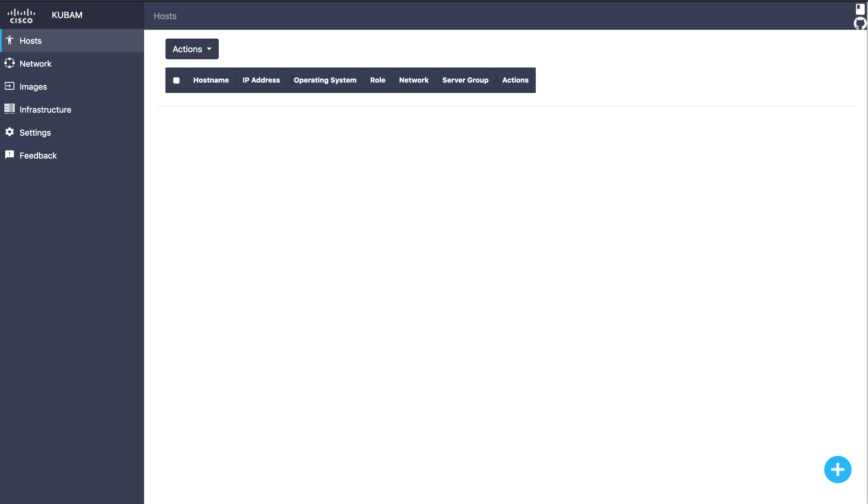This screenshot has height=504, width=868.
Task: Click the Operating System column header
Action: pyautogui.click(x=325, y=80)
